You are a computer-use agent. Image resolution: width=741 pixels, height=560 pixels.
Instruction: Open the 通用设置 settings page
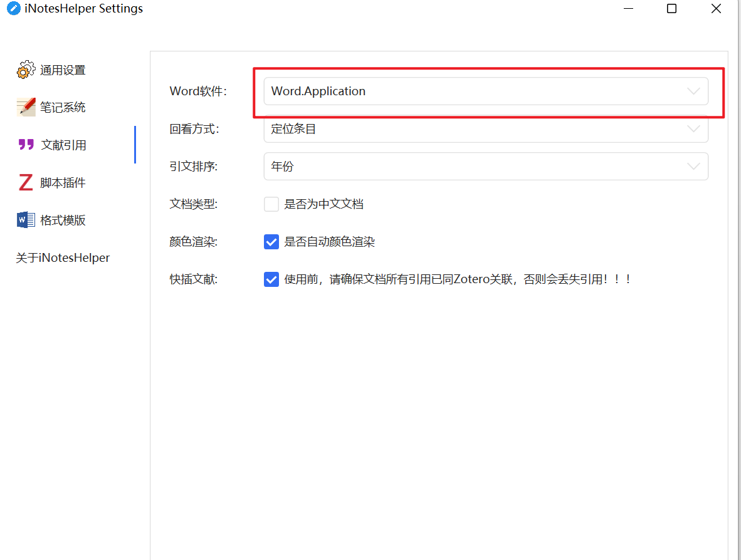coord(63,70)
